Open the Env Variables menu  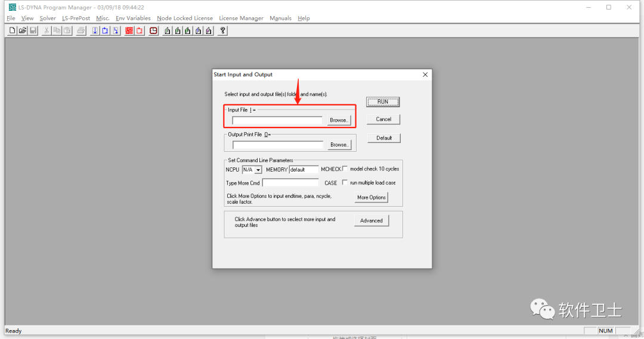tap(133, 18)
